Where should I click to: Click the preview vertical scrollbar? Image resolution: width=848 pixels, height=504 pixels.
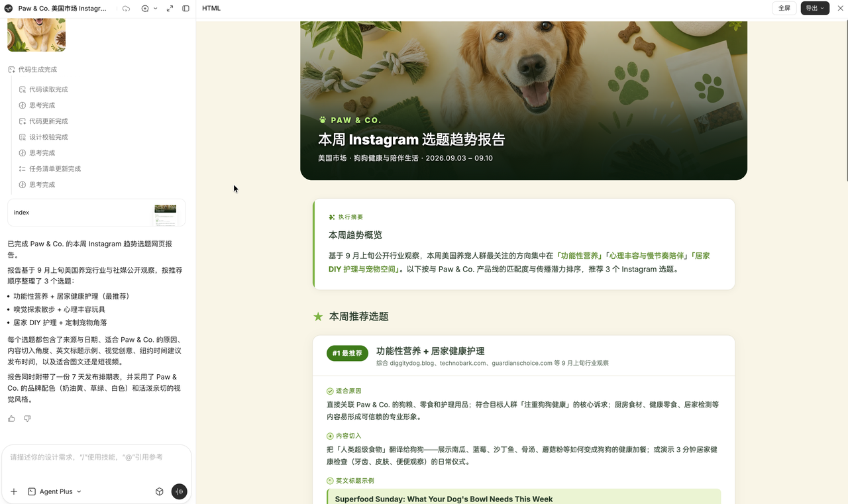[x=845, y=99]
